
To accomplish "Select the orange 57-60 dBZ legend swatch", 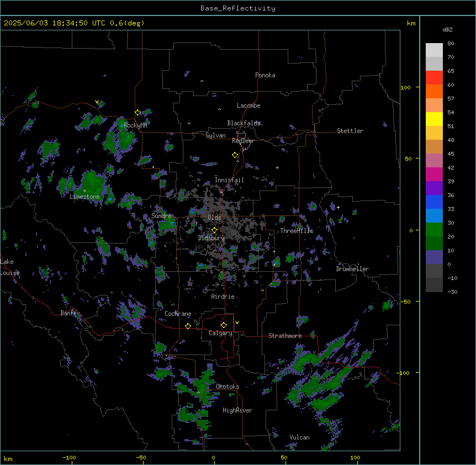I will (434, 91).
